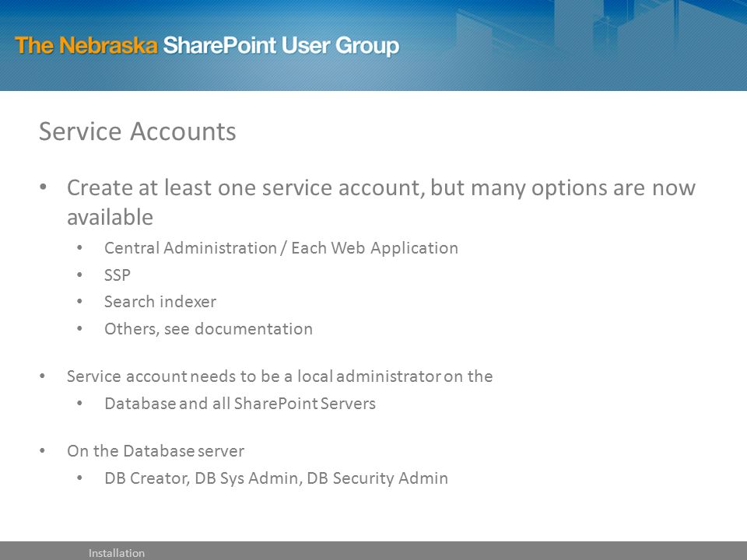Select 'The Nebraska SharePoint User Group' banner text
The image size is (747, 560).
(207, 46)
